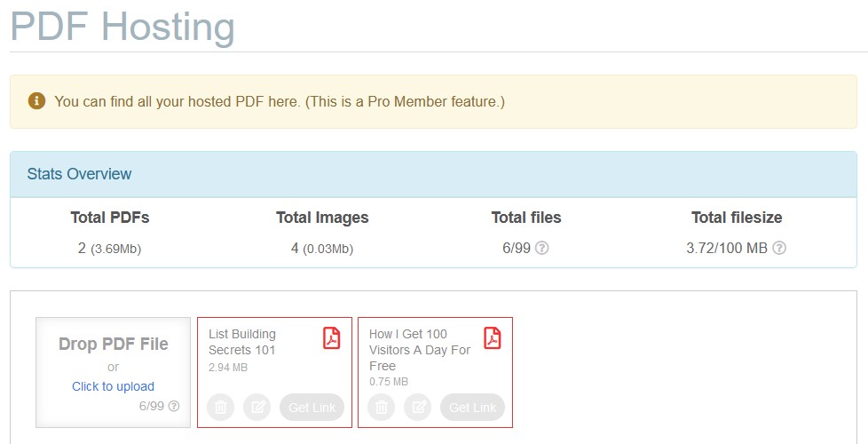Get link for How I Get 100 Visitors PDF
The width and height of the screenshot is (868, 444).
(x=472, y=408)
